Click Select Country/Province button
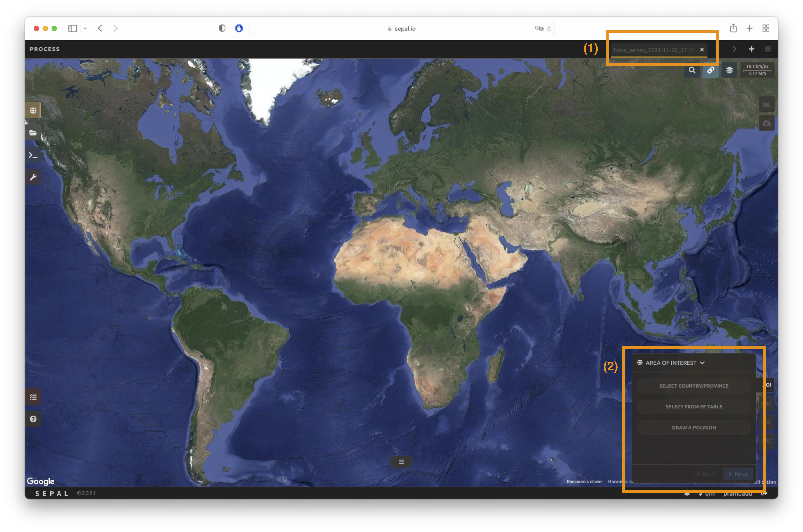The image size is (803, 532). (694, 386)
